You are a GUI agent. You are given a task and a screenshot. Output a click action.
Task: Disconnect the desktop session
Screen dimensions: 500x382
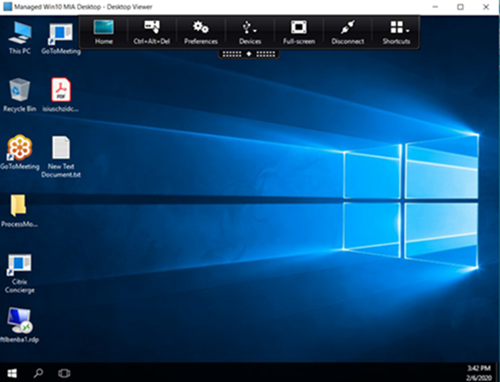(x=348, y=32)
